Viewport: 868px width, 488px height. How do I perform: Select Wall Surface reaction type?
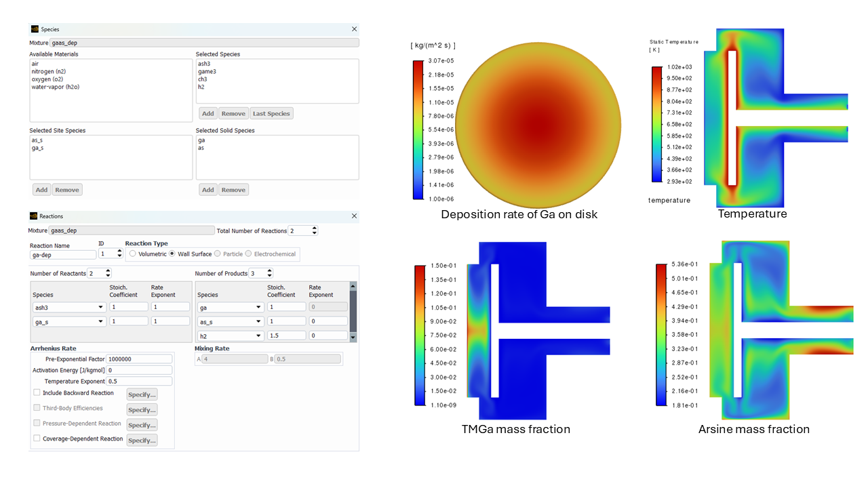tap(173, 254)
